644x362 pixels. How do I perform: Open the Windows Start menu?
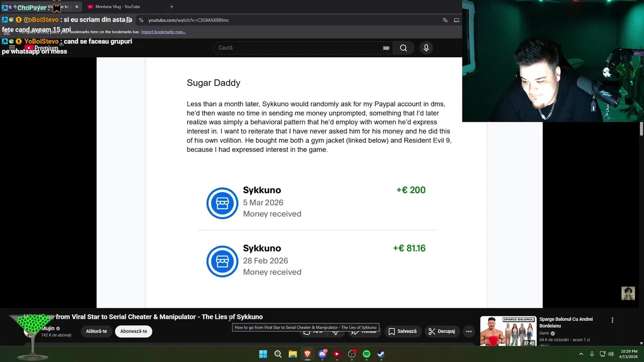263,354
